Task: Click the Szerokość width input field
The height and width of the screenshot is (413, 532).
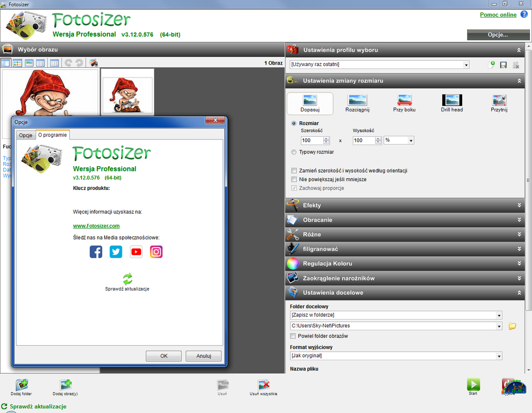Action: point(312,140)
